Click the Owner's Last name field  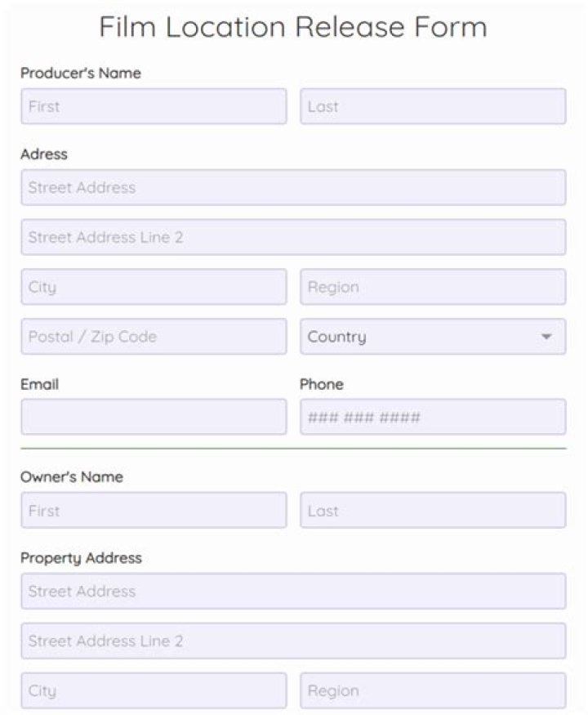[x=433, y=510]
